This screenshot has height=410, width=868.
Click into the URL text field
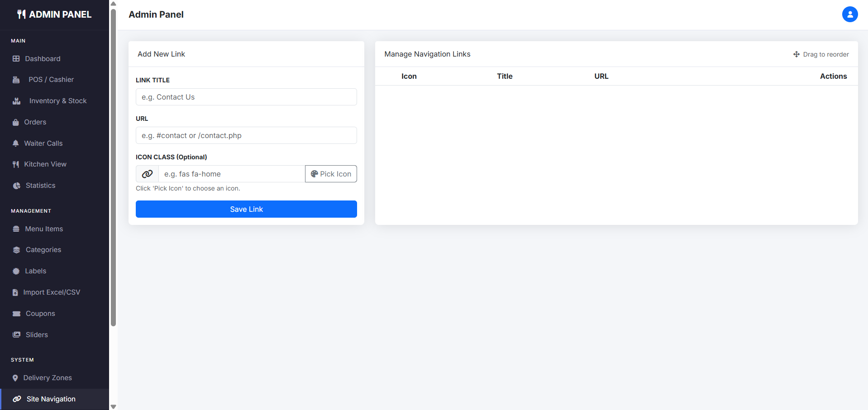(246, 135)
